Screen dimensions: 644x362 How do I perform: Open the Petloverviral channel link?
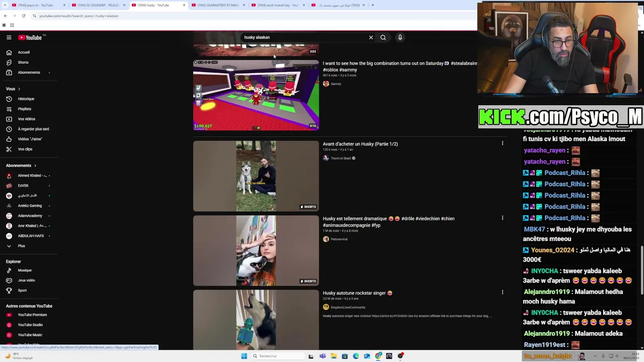point(339,239)
